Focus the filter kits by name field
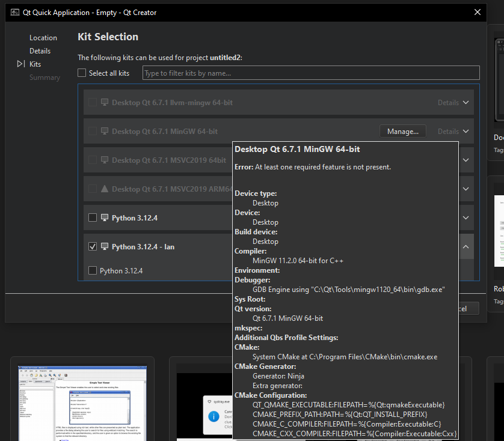 311,73
